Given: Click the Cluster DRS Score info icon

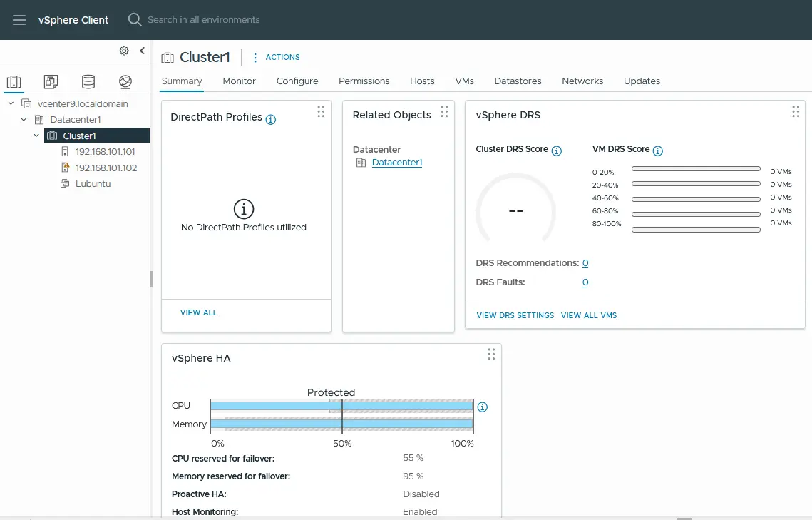Looking at the screenshot, I should 556,150.
